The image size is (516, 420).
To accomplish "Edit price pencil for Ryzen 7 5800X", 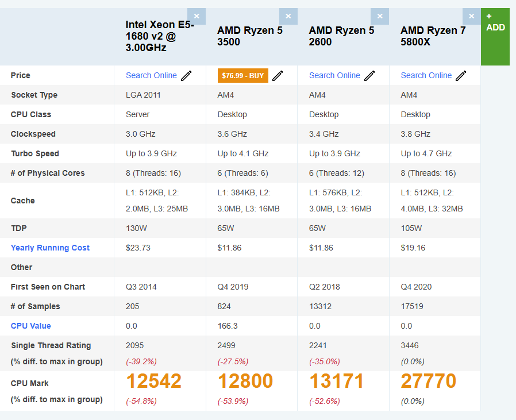I will point(461,76).
